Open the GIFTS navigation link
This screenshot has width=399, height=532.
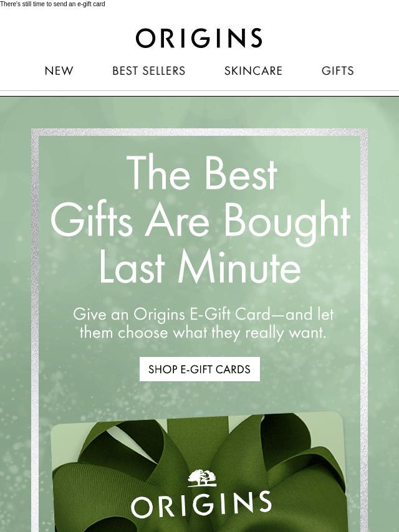pyautogui.click(x=338, y=70)
